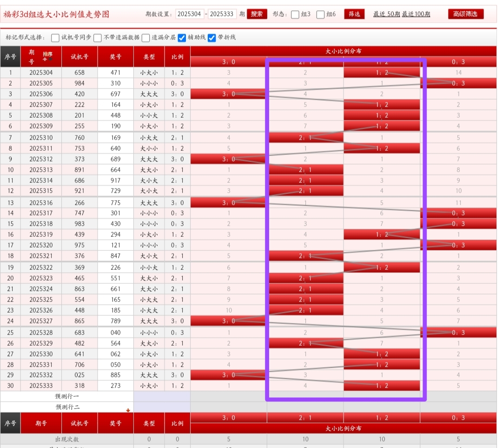Click the highlighted 0:3 cell for period 2025328
Screen dimensions: 502x448
(x=458, y=333)
